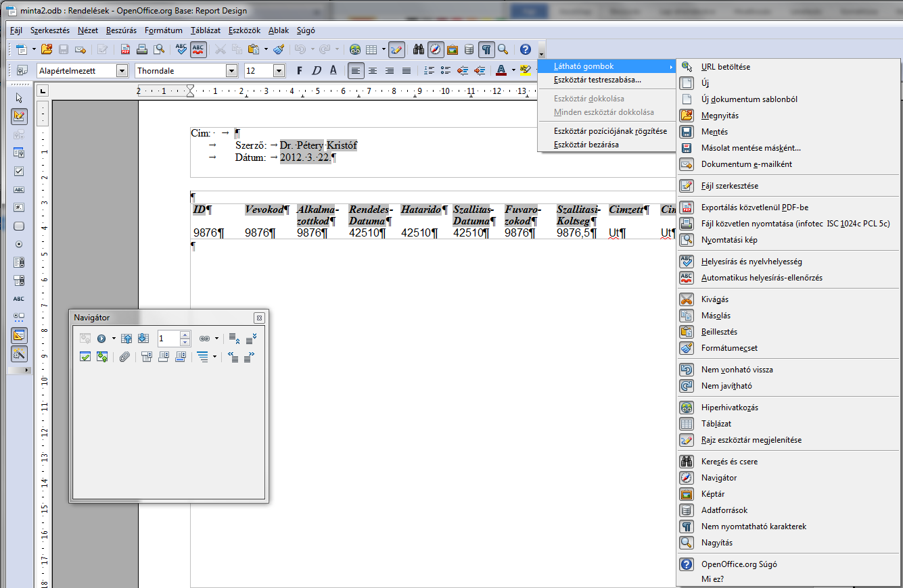Click the Document as E-mail toolbar icon
903x588 pixels.
point(80,49)
